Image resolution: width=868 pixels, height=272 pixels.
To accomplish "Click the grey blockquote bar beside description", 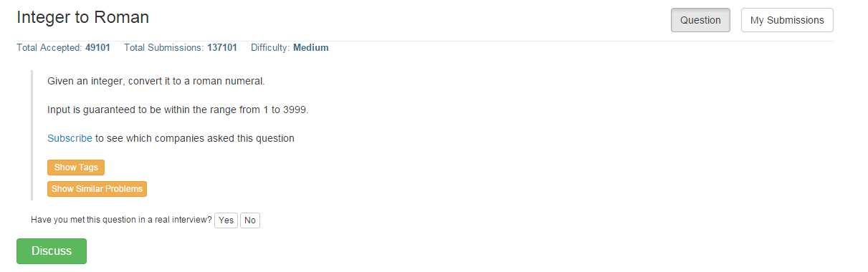I will [32, 135].
